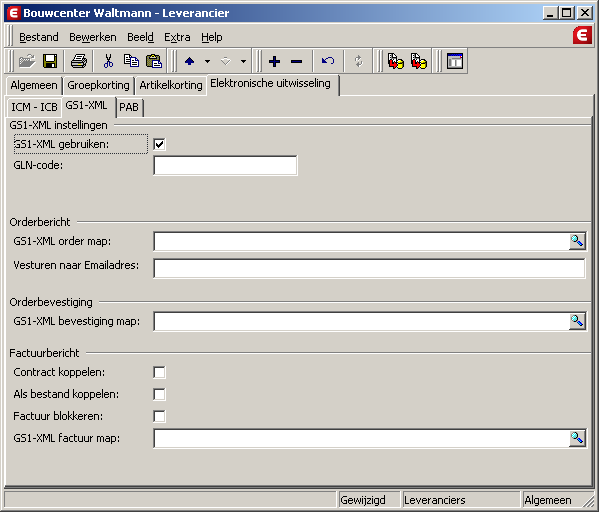The height and width of the screenshot is (512, 599).
Task: Focus the Versturen naar Emailadres field
Action: (x=369, y=268)
